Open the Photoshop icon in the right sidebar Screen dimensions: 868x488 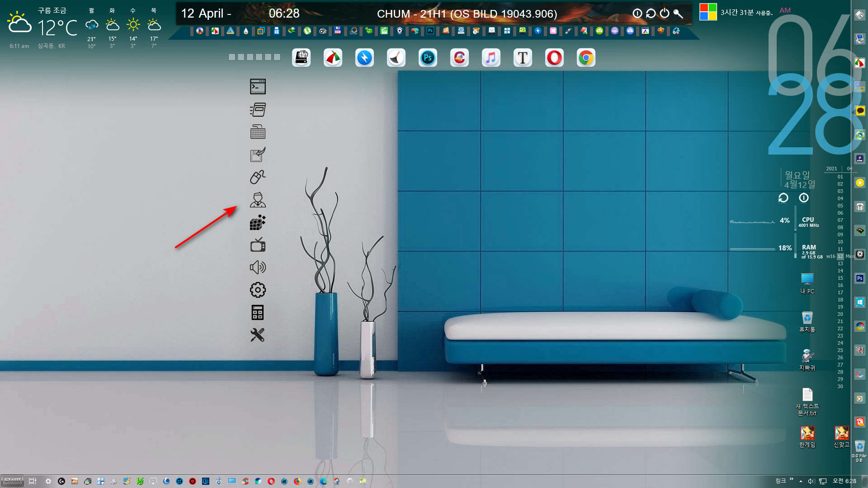[860, 278]
